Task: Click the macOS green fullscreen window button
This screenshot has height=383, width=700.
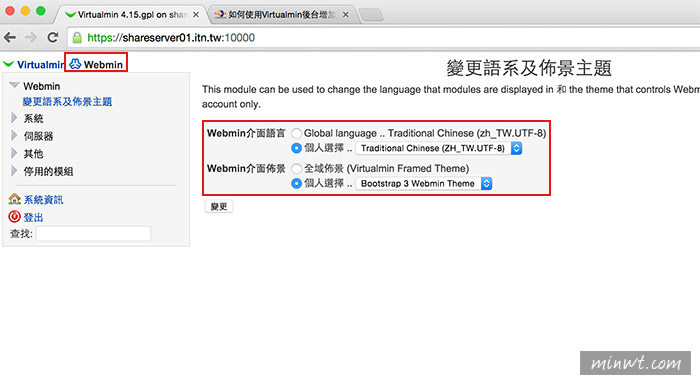Action: tap(41, 11)
